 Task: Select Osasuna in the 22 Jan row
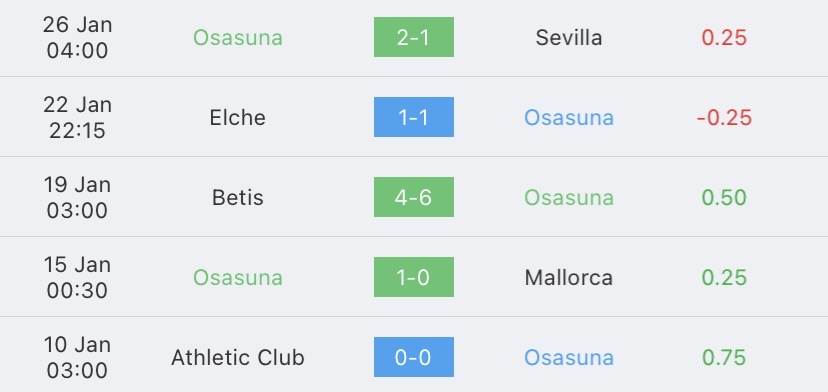click(x=569, y=117)
